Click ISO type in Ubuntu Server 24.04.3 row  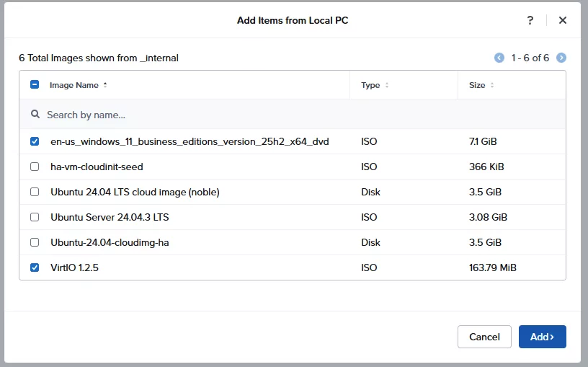coord(369,217)
